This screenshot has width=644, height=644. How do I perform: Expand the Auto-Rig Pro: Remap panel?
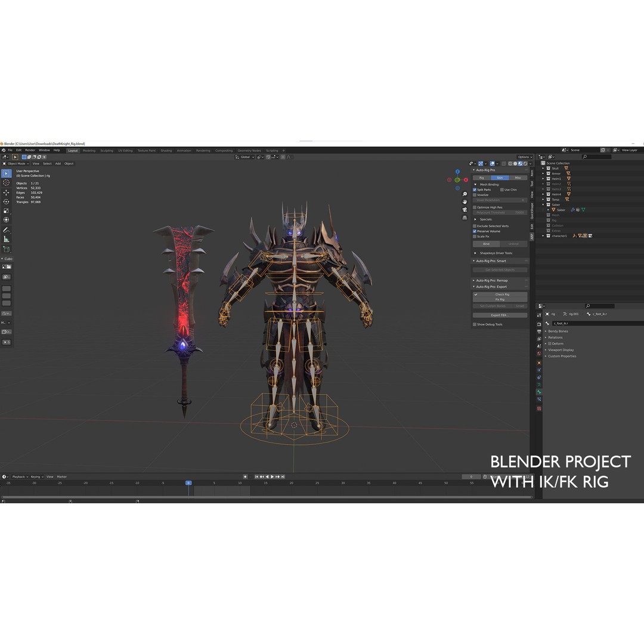pyautogui.click(x=473, y=280)
